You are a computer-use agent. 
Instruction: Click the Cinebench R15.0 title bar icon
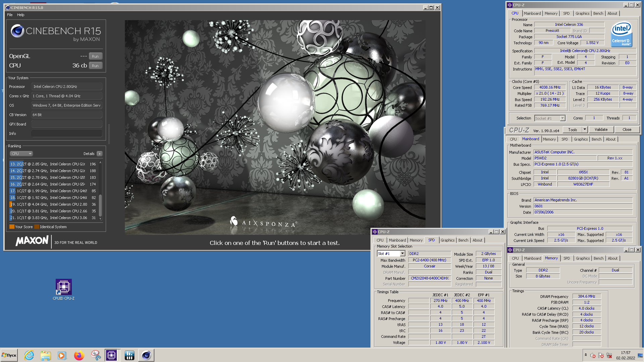click(x=8, y=7)
